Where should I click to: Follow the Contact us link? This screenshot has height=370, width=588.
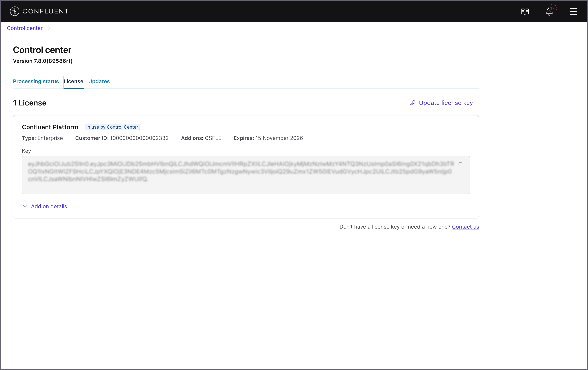pos(465,227)
